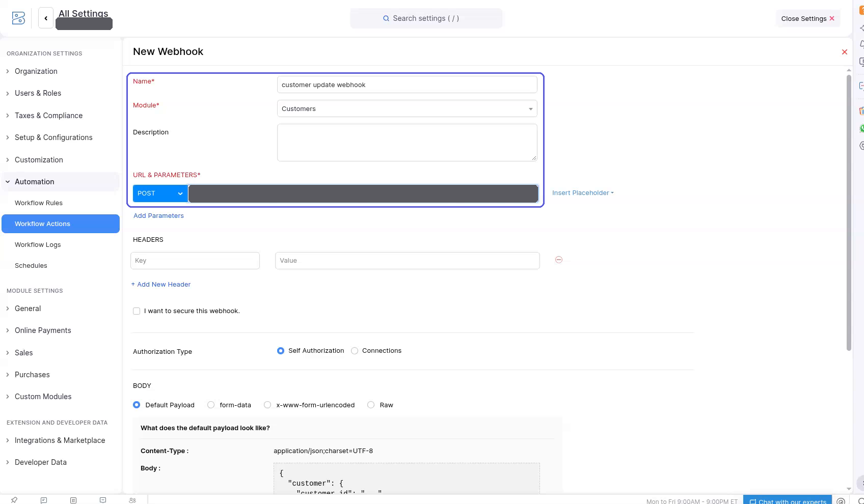Select Self Authorization radio button
Image resolution: width=864 pixels, height=504 pixels.
click(281, 351)
